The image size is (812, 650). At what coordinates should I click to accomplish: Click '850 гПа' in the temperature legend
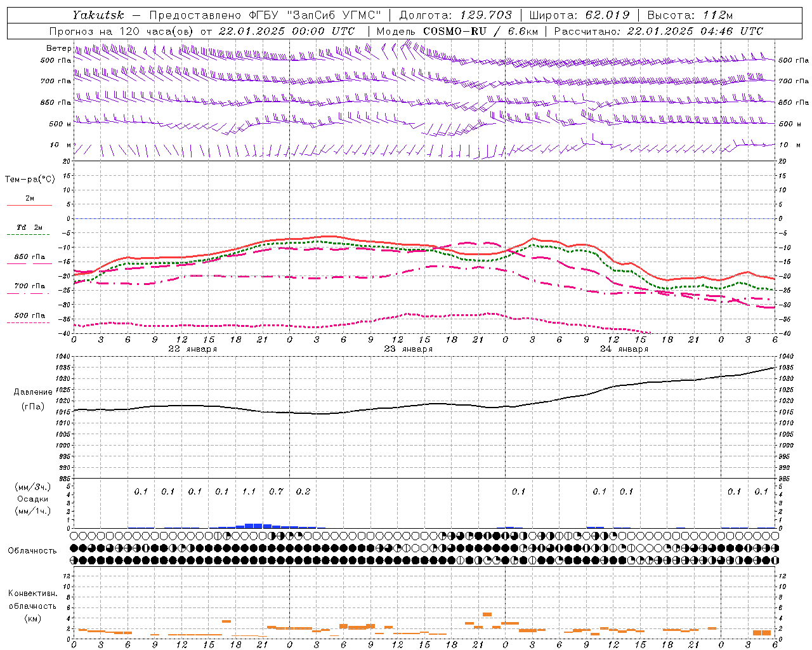pos(30,257)
